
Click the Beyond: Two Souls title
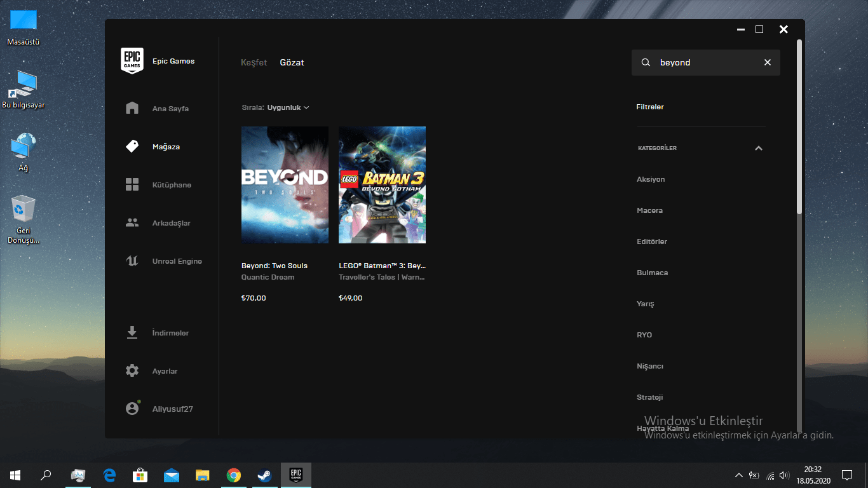[275, 266]
